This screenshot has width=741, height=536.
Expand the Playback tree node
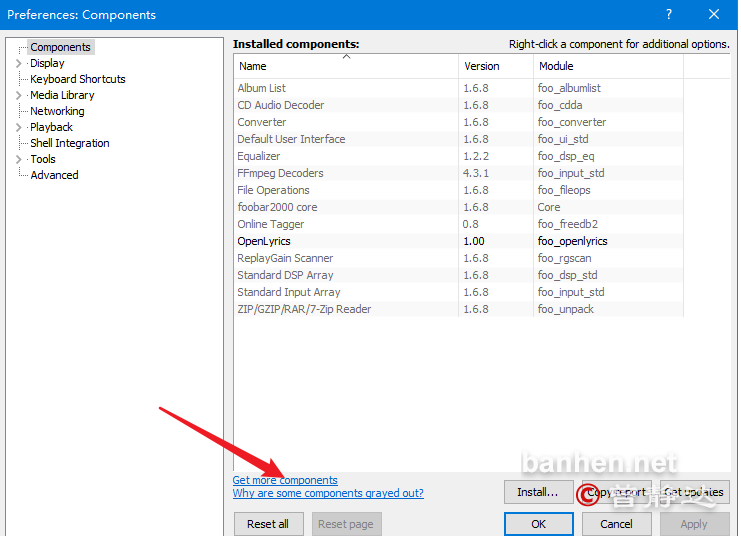coord(18,127)
